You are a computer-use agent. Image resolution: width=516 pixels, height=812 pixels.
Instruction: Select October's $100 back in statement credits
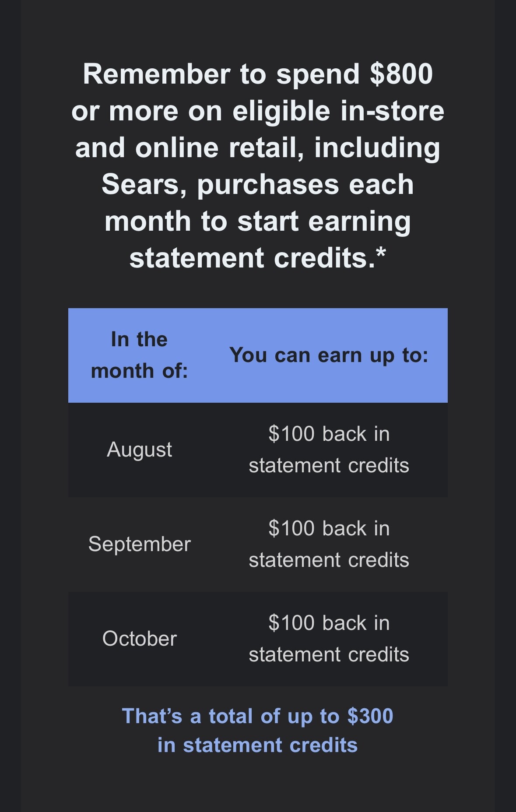point(329,639)
